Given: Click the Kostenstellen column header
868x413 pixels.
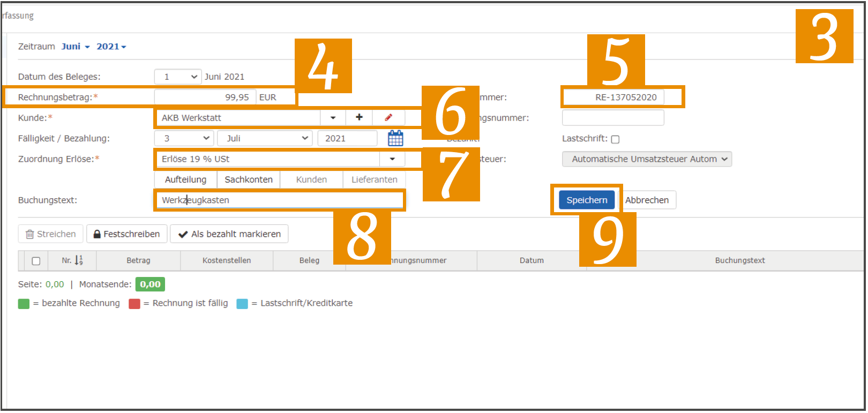Looking at the screenshot, I should [x=227, y=260].
